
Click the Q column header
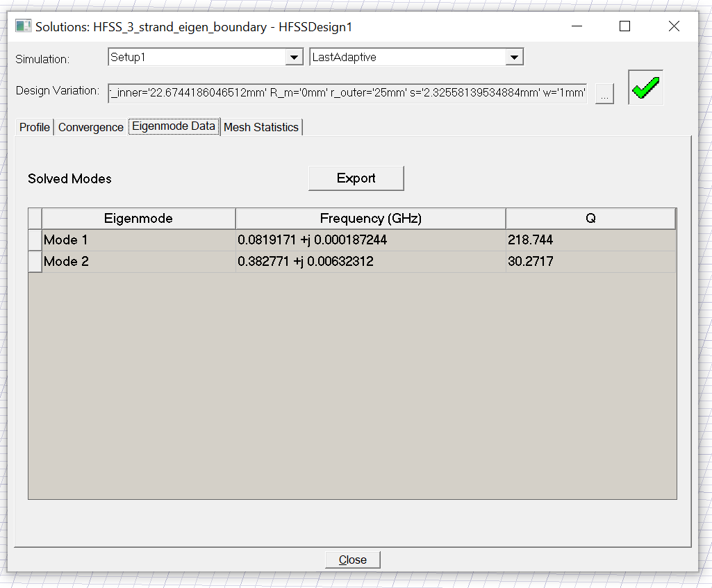[x=590, y=219]
